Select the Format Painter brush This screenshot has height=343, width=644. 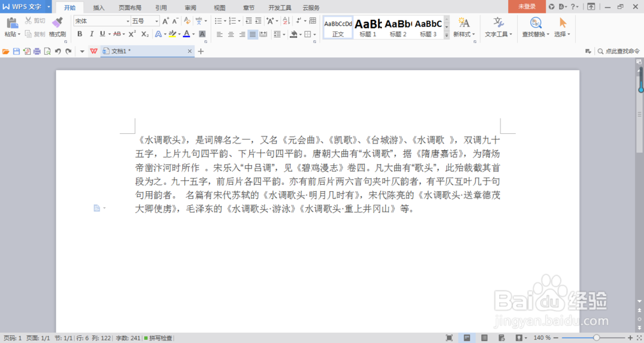pos(57,23)
